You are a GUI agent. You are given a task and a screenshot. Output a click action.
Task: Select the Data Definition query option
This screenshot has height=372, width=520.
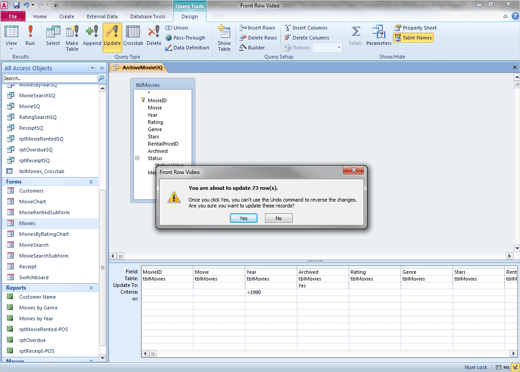coord(187,48)
